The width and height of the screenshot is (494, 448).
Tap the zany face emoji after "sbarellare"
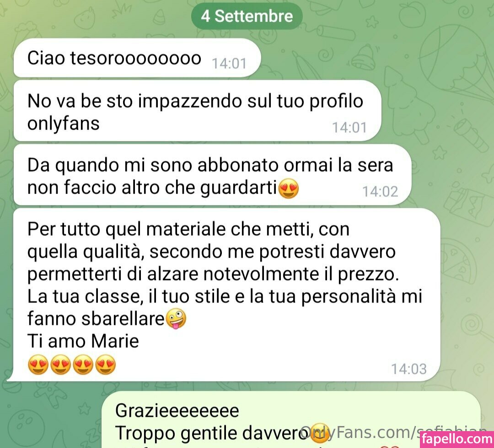pyautogui.click(x=176, y=318)
